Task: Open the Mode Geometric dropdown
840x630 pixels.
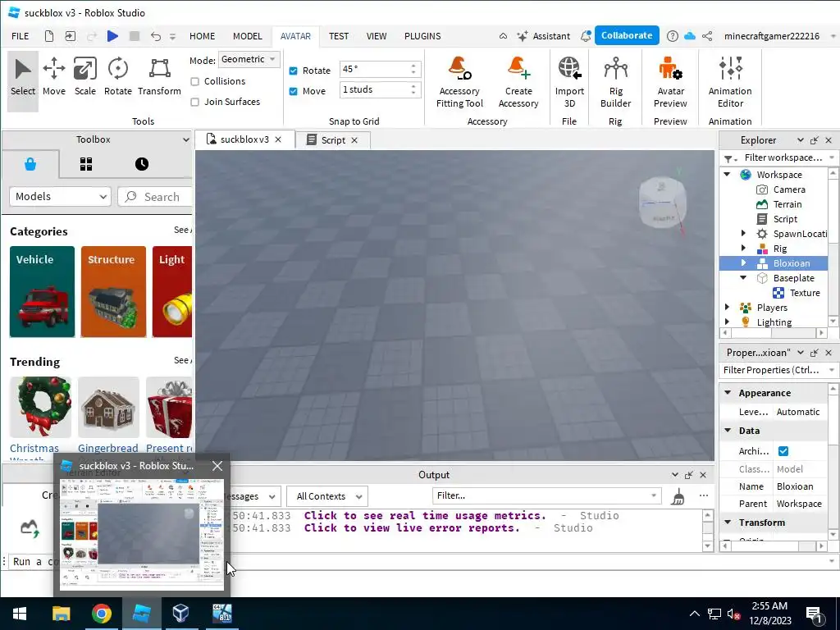Action: (249, 59)
